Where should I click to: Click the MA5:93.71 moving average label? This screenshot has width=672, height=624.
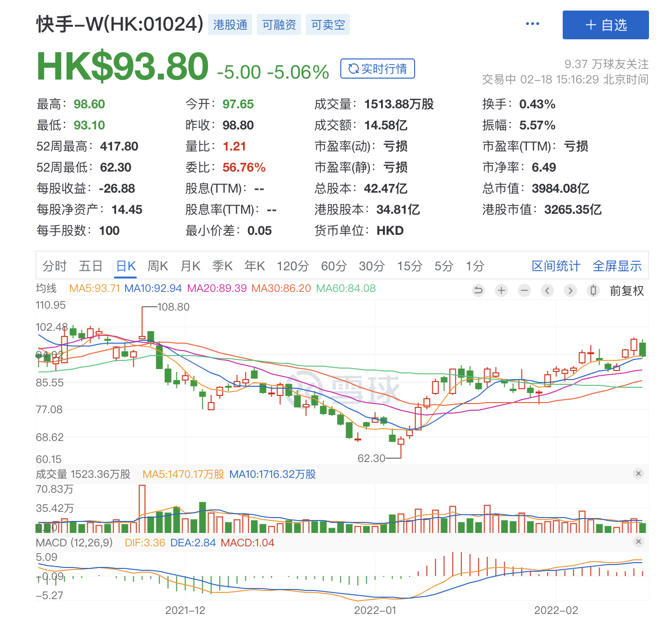[x=94, y=288]
